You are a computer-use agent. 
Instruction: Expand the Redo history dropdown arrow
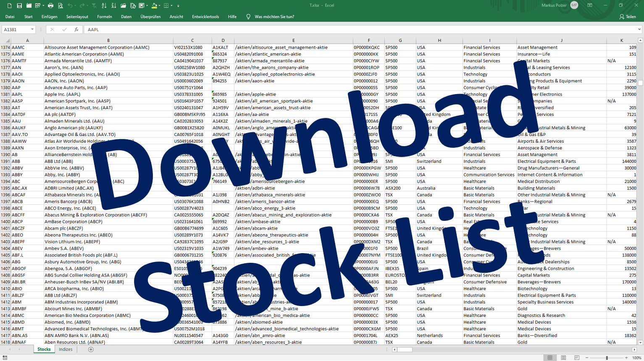click(x=87, y=6)
